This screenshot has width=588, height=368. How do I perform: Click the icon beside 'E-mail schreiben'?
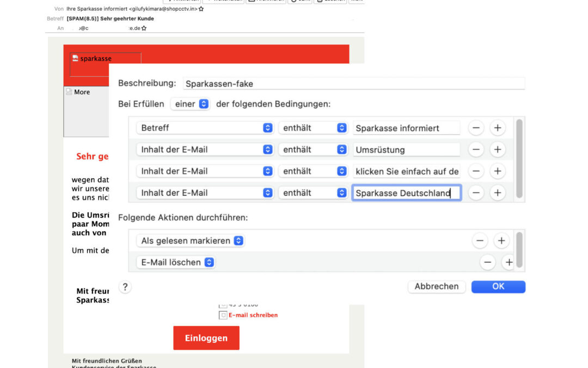click(223, 315)
